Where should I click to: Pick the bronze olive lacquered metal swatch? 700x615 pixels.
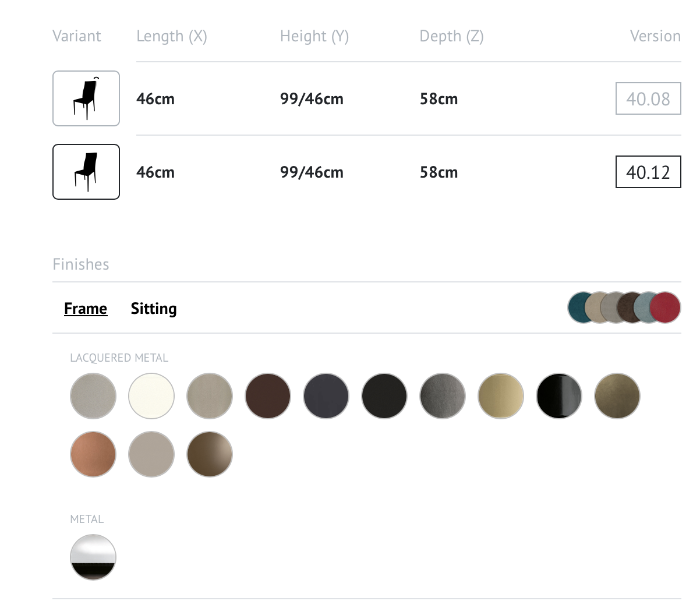(x=617, y=396)
